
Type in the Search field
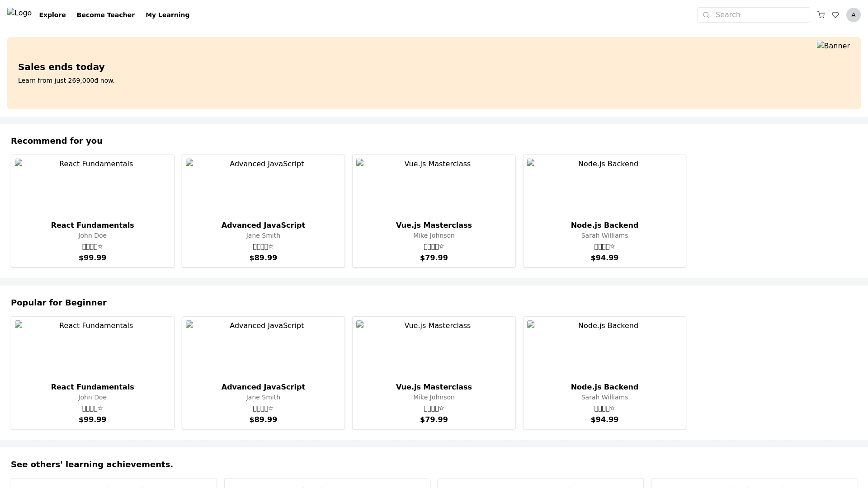pyautogui.click(x=759, y=15)
